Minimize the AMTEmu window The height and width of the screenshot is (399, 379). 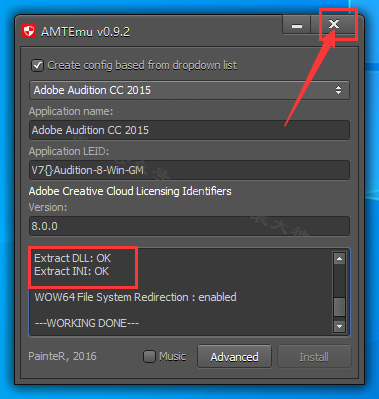pos(297,25)
